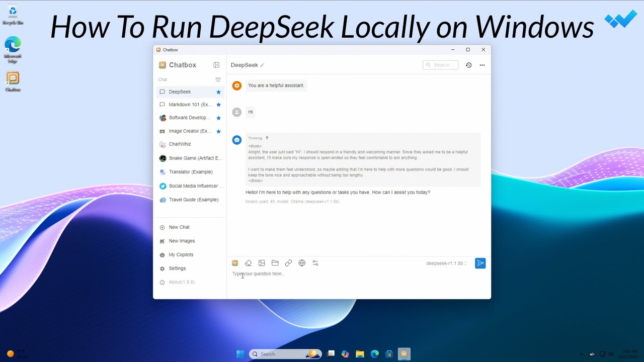Open the Social Media Influencer chat
This screenshot has height=362, width=644.
click(190, 186)
